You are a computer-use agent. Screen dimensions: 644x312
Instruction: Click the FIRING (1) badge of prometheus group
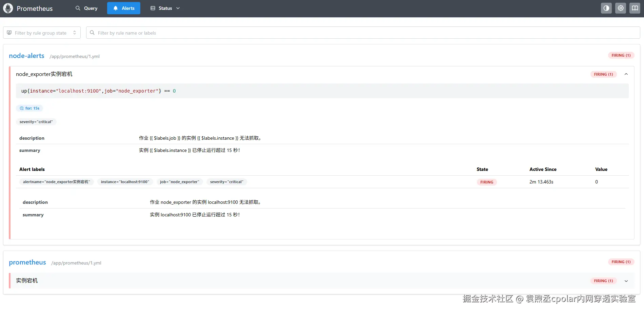621,262
